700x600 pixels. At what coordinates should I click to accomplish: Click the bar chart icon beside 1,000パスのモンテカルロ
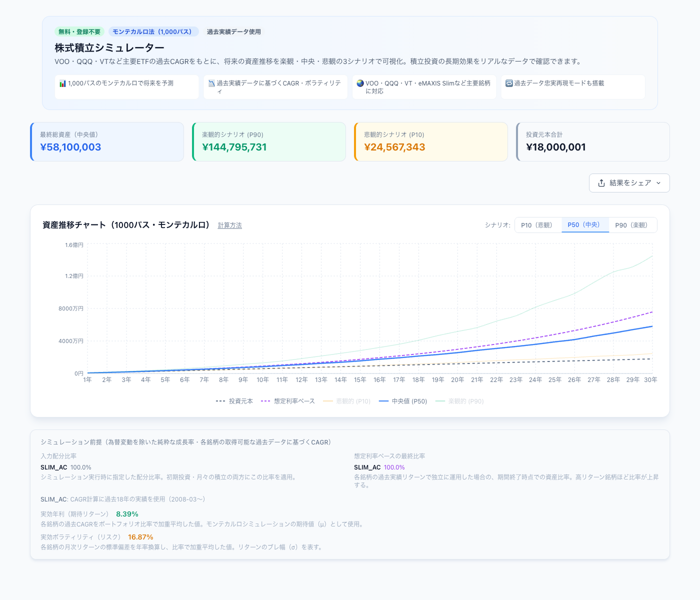(62, 83)
